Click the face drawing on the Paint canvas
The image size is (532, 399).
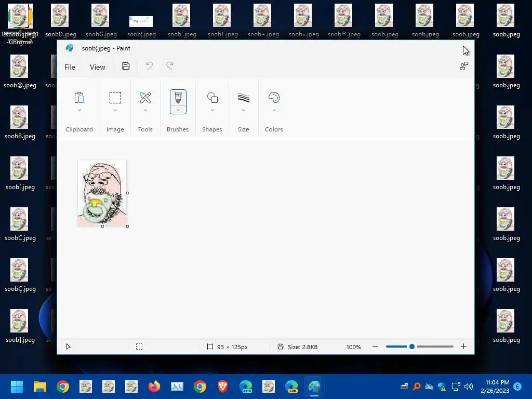tap(102, 193)
